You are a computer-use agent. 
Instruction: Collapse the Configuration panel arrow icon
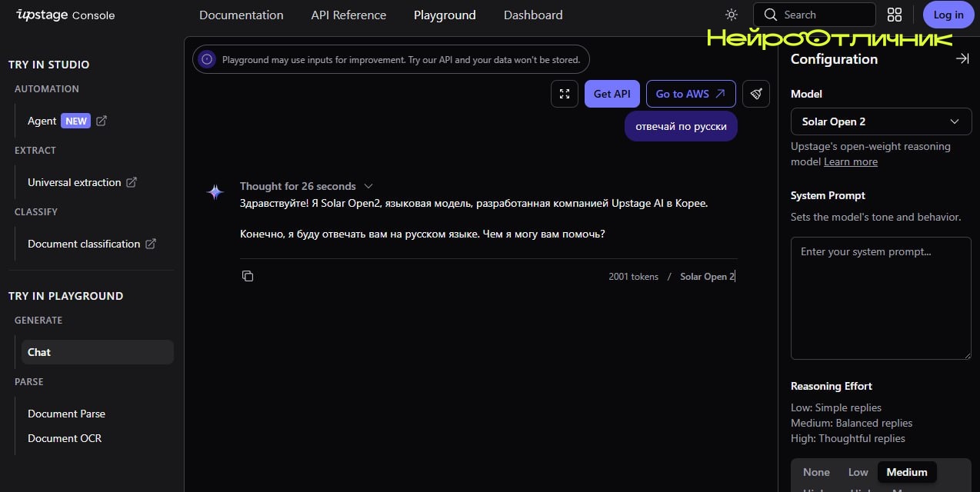click(x=962, y=58)
